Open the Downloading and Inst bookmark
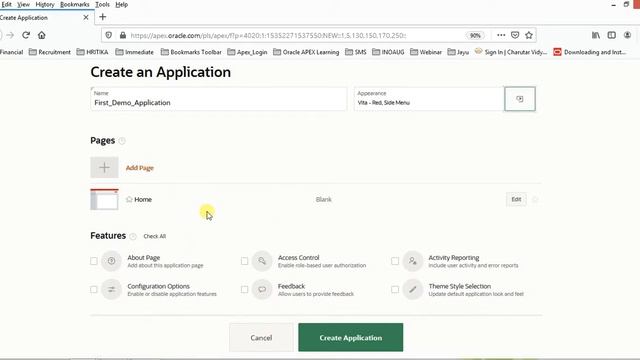640x360 pixels. (x=590, y=52)
